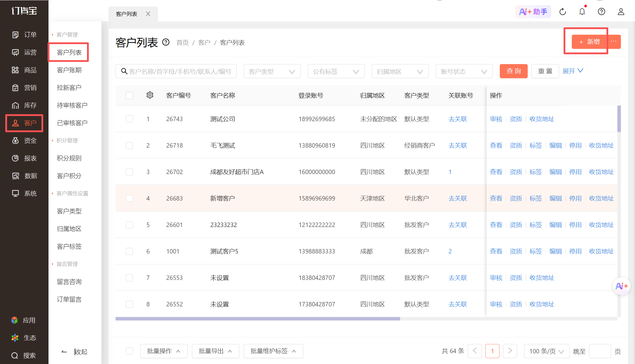Viewport: 635px width, 364px height.
Task: Click the column settings gear icon
Action: (x=150, y=95)
